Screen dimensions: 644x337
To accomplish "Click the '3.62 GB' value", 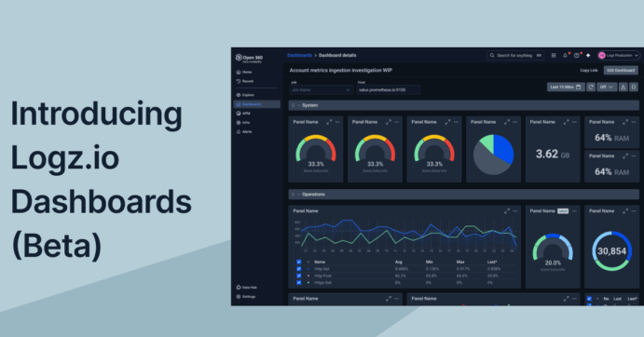I will [553, 155].
